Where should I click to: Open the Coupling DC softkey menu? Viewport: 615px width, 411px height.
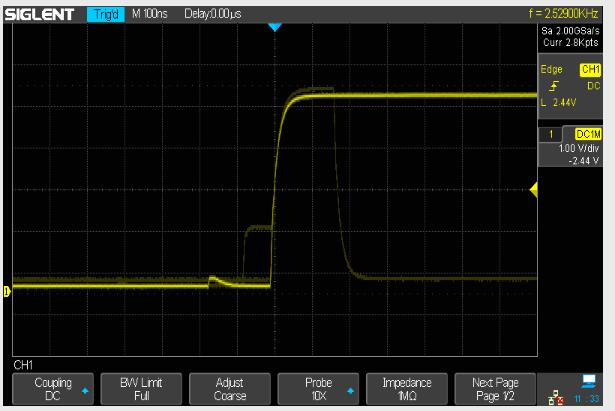(x=53, y=389)
